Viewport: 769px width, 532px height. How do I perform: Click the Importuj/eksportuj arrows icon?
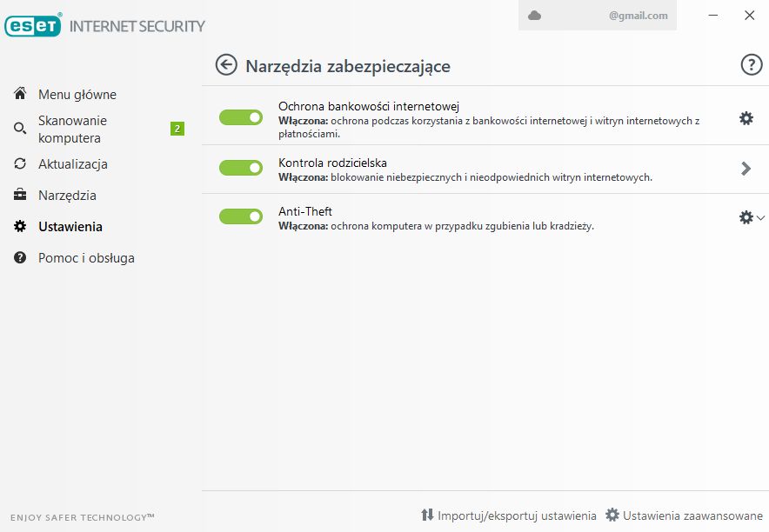pyautogui.click(x=427, y=515)
